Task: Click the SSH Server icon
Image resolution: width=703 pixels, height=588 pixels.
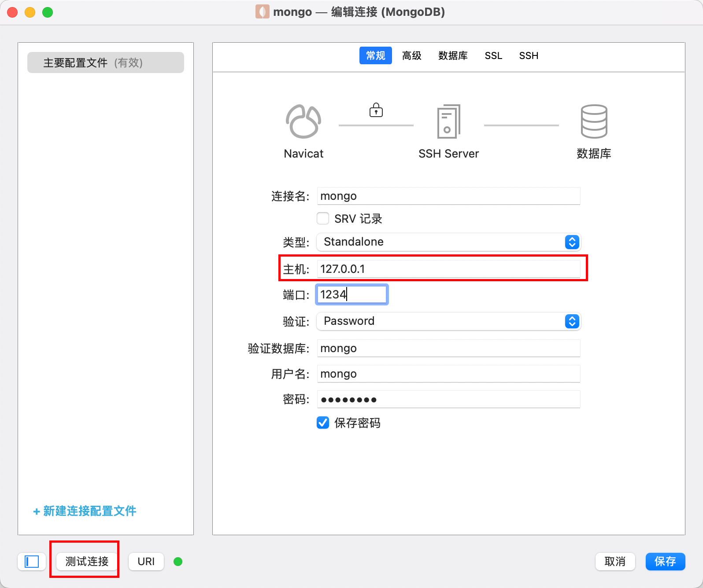Action: tap(448, 121)
